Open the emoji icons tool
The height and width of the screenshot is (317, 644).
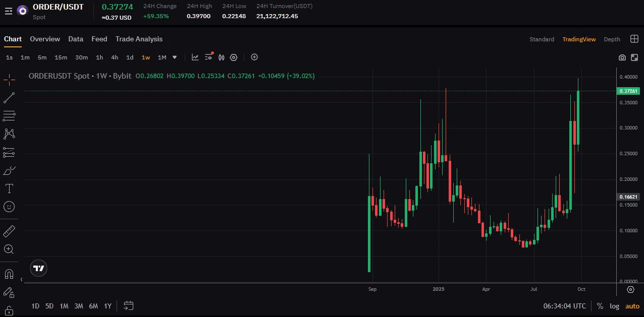pos(9,207)
